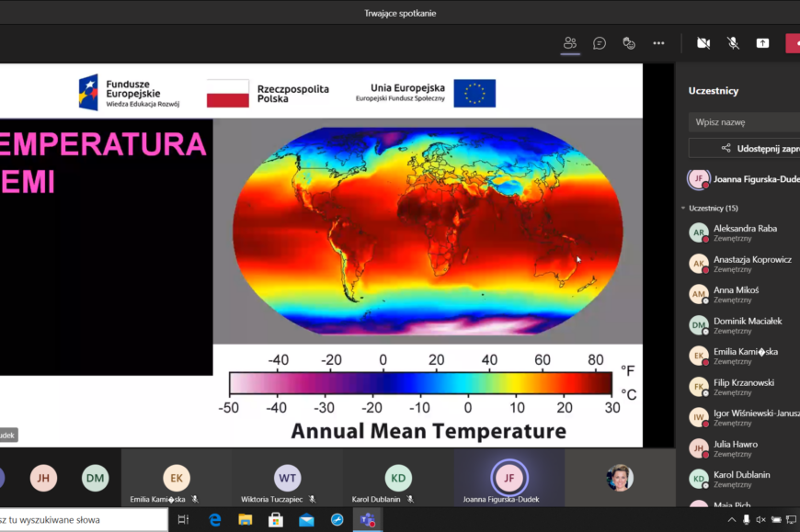Select participant Filip Krzanowski
800x532 pixels.
[743, 387]
